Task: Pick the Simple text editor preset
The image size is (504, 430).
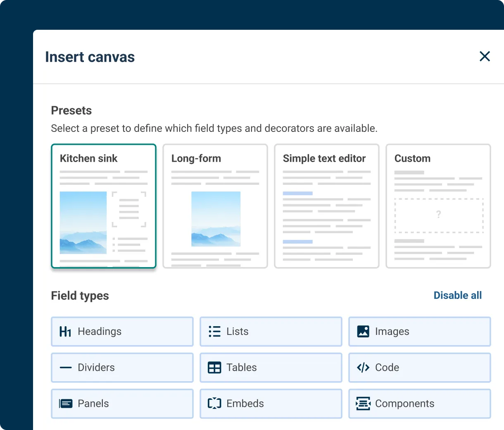Action: tap(326, 206)
